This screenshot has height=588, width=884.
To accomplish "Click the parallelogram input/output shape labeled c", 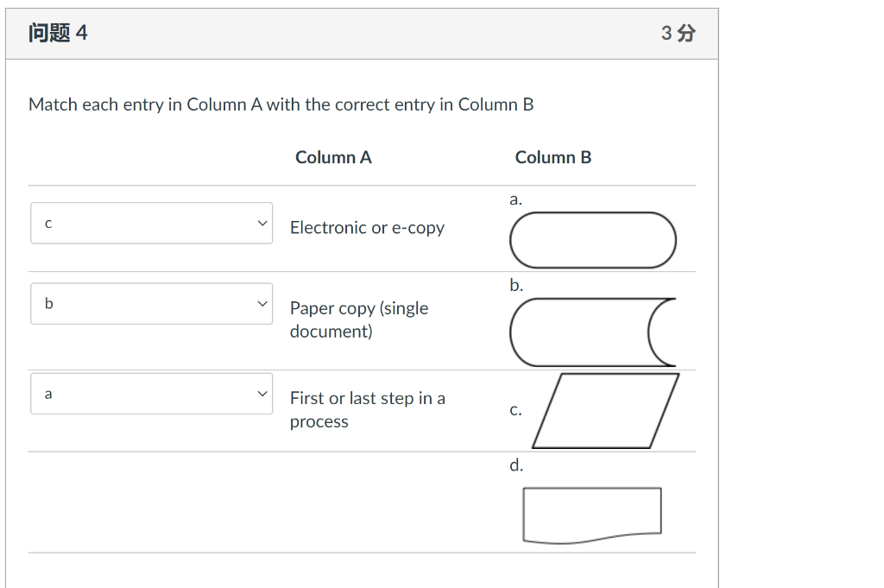I will (x=604, y=410).
